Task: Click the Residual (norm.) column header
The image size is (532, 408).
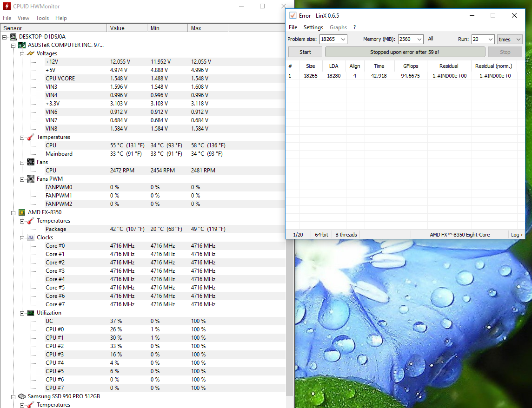Action: pos(494,66)
